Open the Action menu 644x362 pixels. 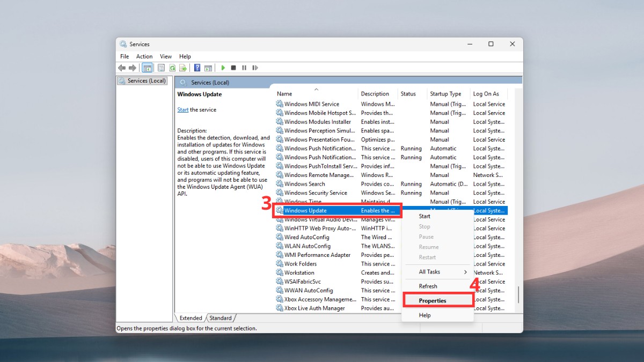click(x=144, y=56)
